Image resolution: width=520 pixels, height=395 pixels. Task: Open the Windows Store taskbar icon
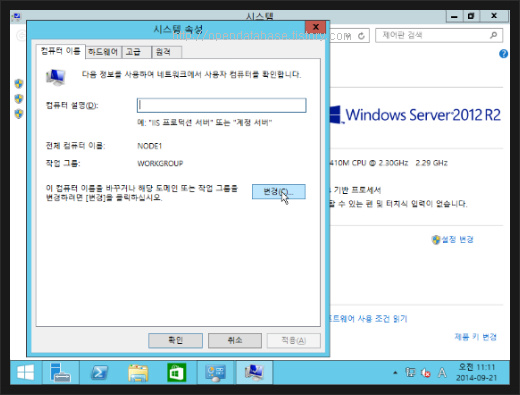pos(177,372)
